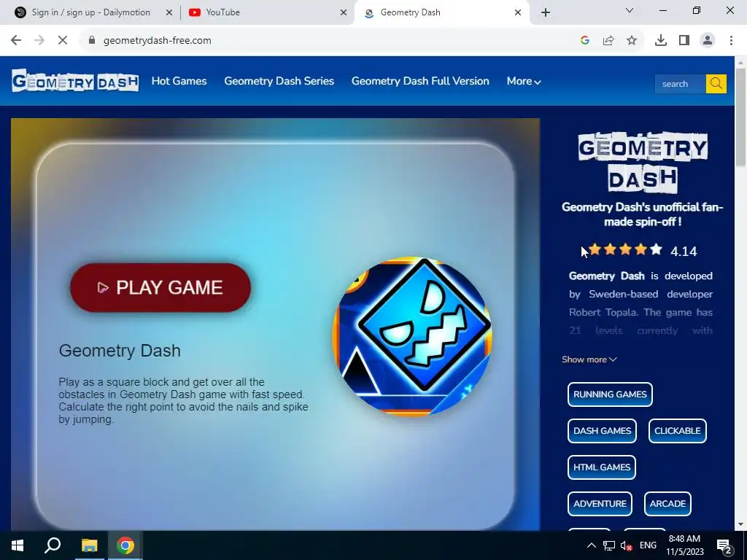Share this page icon
747x560 pixels.
click(x=608, y=41)
